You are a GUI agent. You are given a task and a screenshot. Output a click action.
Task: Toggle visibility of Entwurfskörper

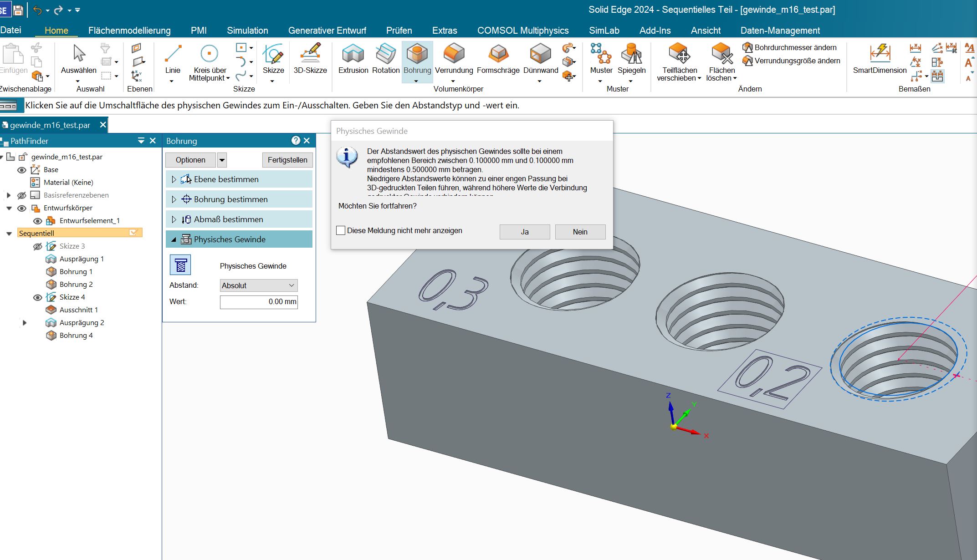21,208
